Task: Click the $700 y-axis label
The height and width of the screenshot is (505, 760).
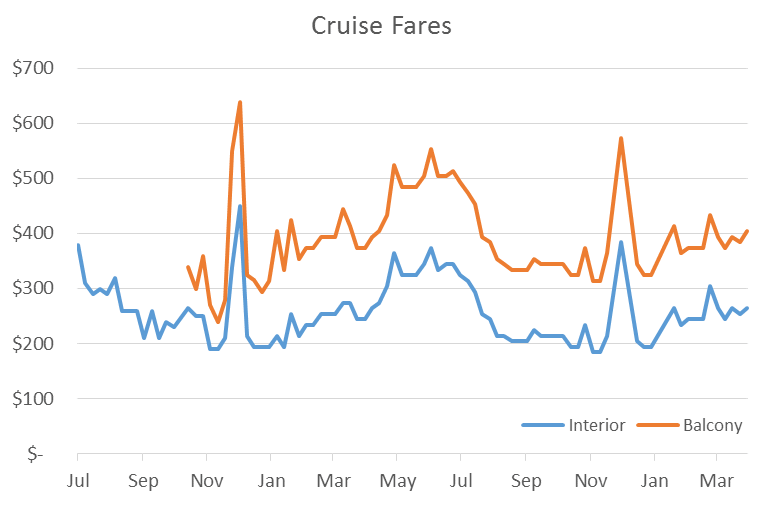Action: 33,69
